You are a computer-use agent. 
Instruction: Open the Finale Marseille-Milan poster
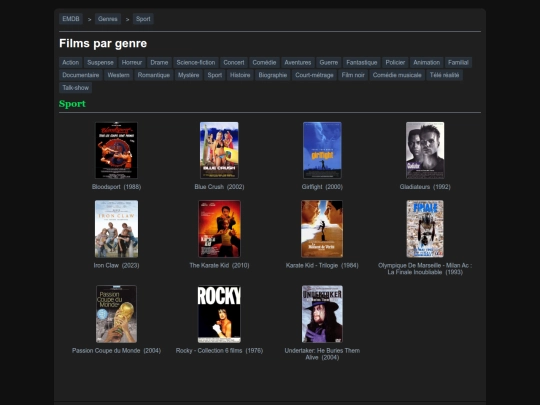click(x=425, y=229)
